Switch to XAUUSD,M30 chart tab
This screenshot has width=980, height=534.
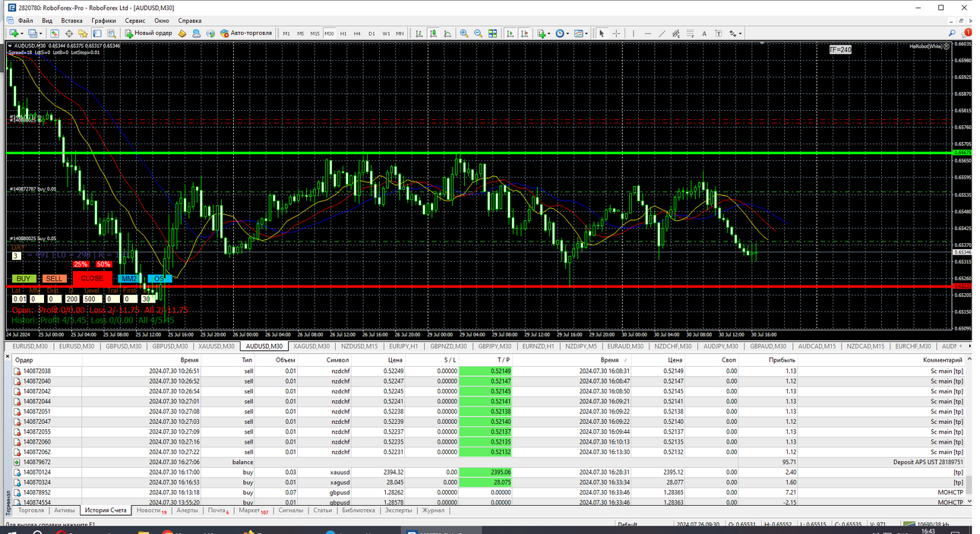tap(217, 346)
